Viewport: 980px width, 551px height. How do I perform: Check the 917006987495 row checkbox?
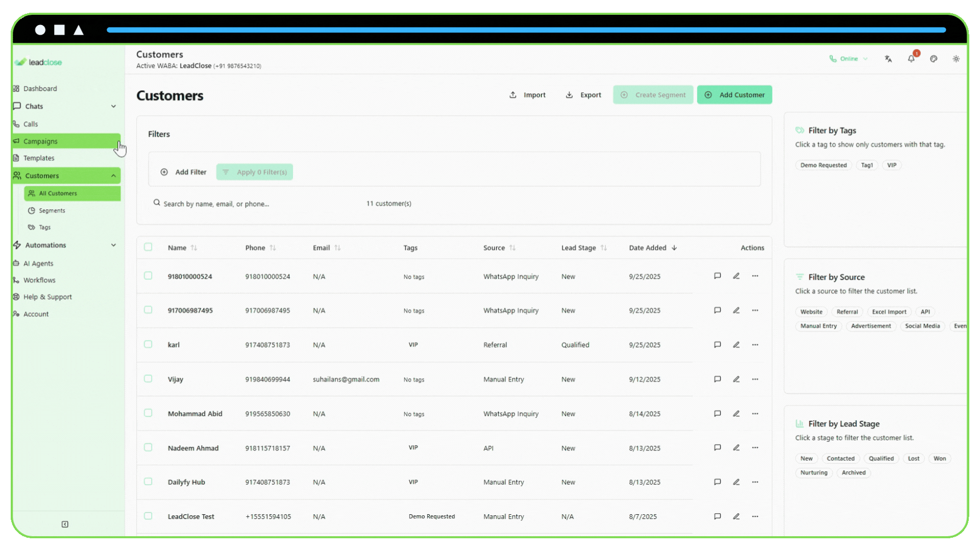148,310
